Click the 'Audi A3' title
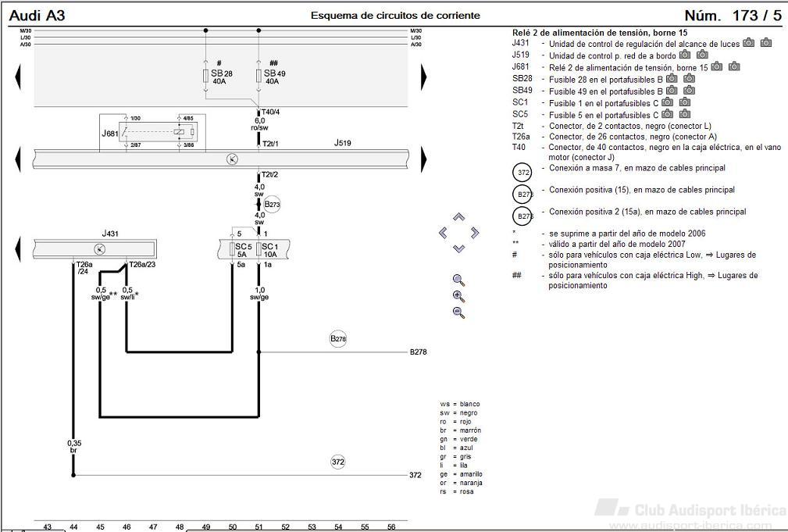The width and height of the screenshot is (788, 532). 37,16
